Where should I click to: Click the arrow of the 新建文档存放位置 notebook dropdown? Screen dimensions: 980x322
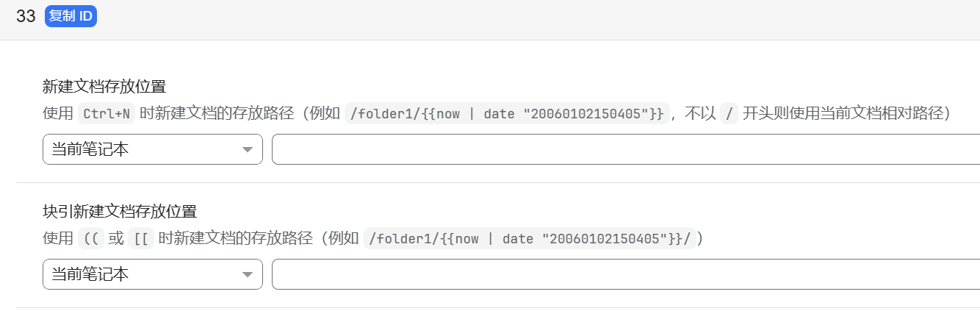(x=247, y=150)
